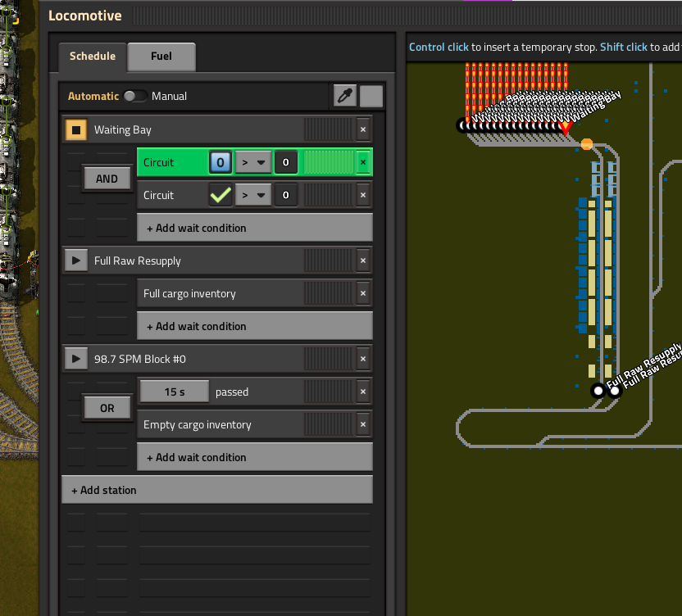This screenshot has height=616, width=682.
Task: Remove the Full Raw Resupply station entry
Action: click(x=363, y=260)
